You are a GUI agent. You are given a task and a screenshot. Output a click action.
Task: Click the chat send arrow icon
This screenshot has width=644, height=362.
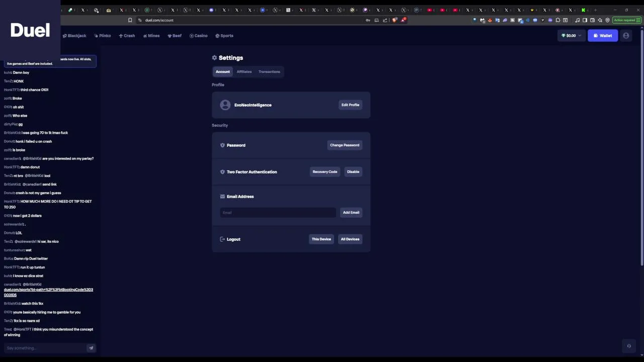91,348
